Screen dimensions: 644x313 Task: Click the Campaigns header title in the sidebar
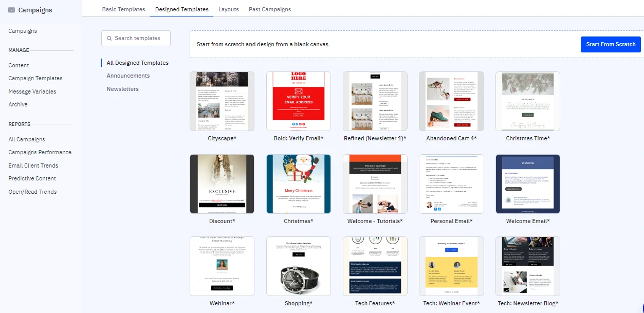tap(35, 10)
